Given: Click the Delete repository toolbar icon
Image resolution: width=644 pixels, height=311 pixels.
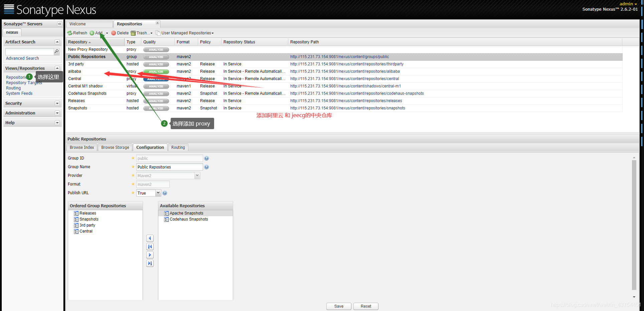Looking at the screenshot, I should 114,33.
